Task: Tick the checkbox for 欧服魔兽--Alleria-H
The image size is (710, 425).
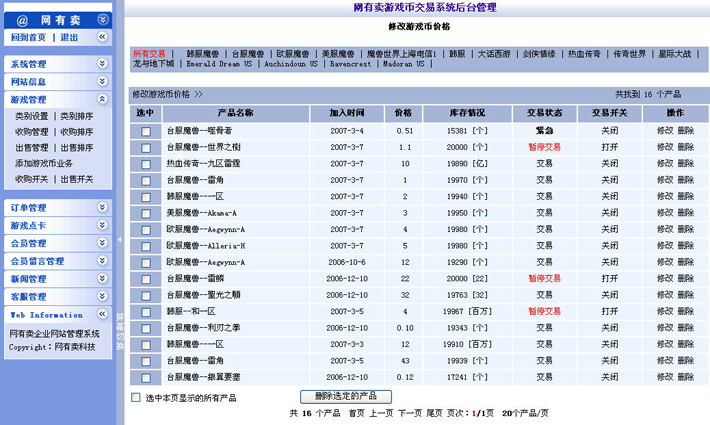Action: tap(146, 247)
